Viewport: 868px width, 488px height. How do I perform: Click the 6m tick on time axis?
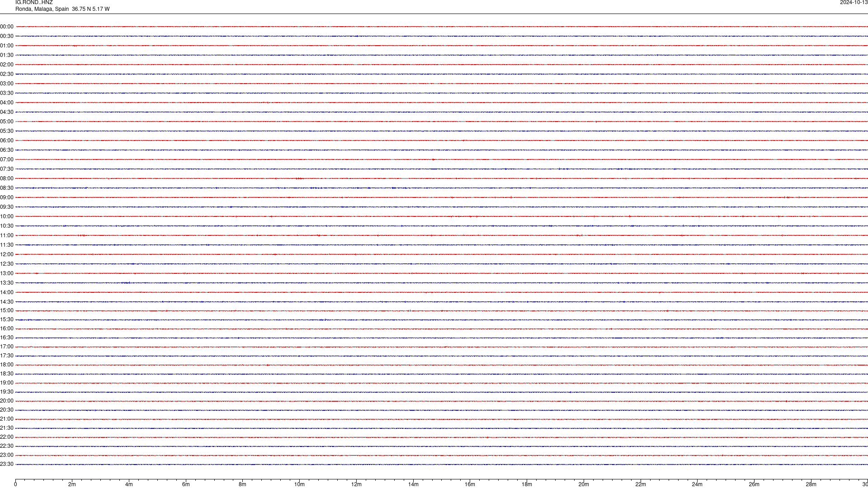tap(186, 484)
